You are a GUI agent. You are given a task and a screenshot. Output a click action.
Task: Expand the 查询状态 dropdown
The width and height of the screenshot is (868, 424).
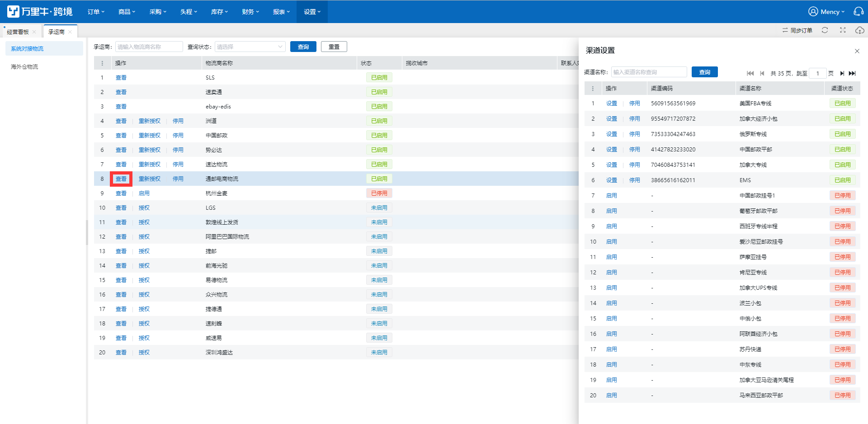pyautogui.click(x=250, y=47)
